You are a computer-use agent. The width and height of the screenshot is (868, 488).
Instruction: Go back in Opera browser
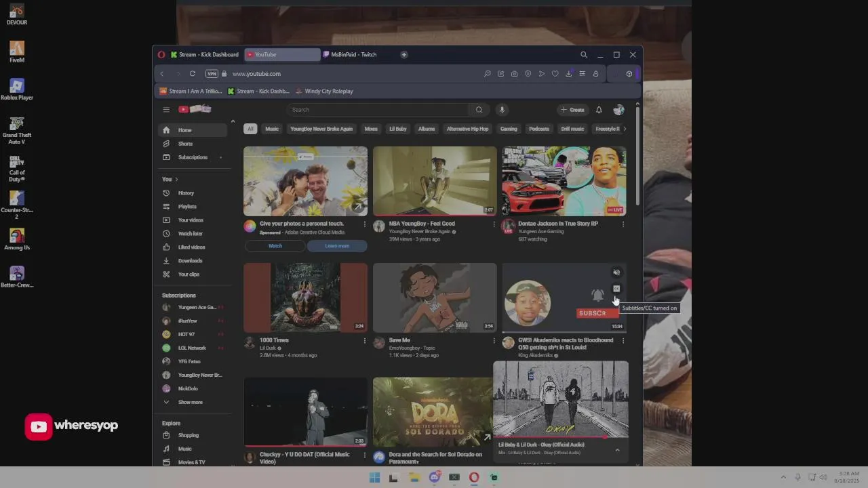point(162,74)
